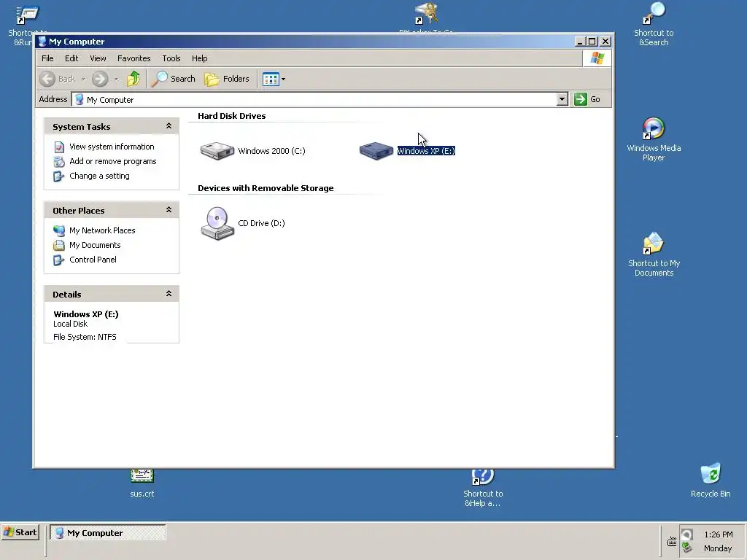
Task: Open the Help menu
Action: pyautogui.click(x=200, y=58)
